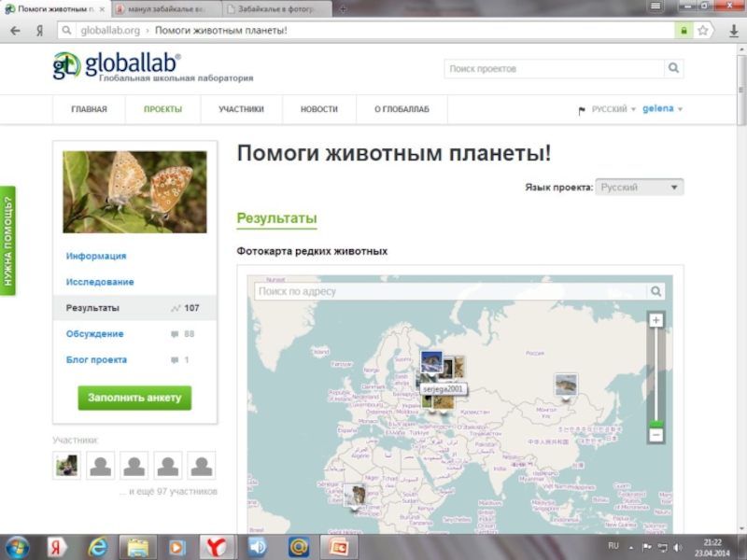The width and height of the screenshot is (747, 560).
Task: Bookmark page with the star icon
Action: [703, 30]
